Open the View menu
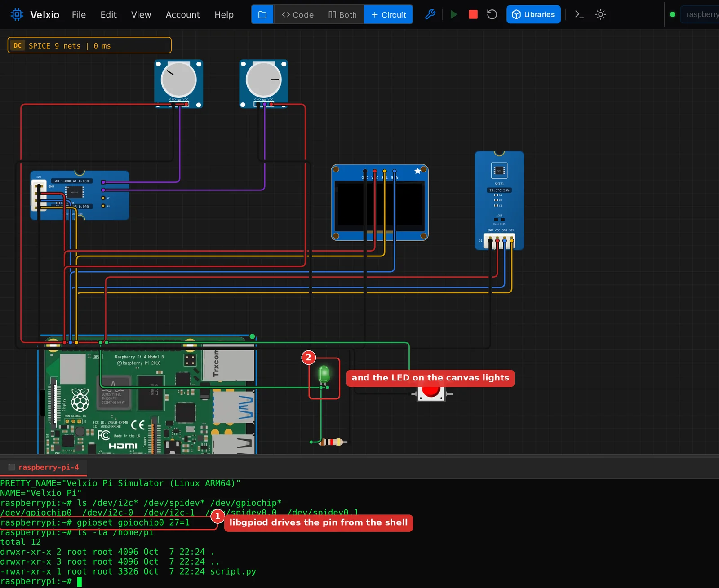The image size is (719, 588). tap(141, 14)
